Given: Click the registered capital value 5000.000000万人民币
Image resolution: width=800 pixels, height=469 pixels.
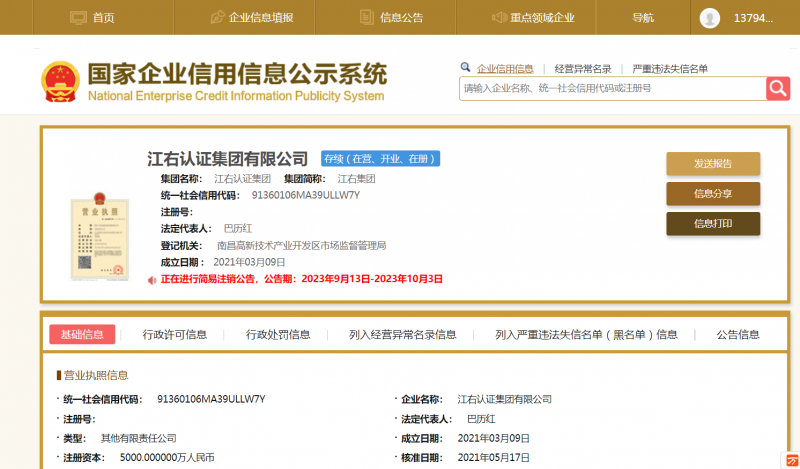Looking at the screenshot, I should click(x=167, y=458).
